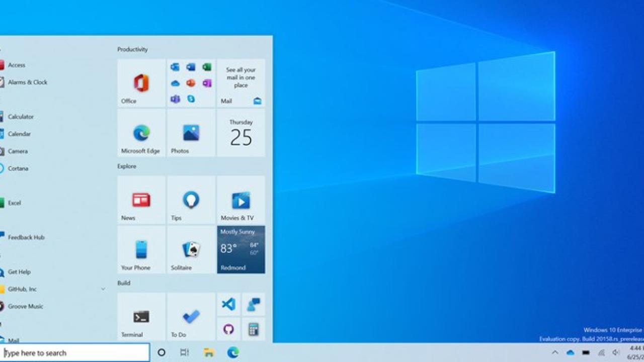Viewport: 644px width, 362px height.
Task: Launch the Visual Studio Code small tile
Action: [228, 304]
